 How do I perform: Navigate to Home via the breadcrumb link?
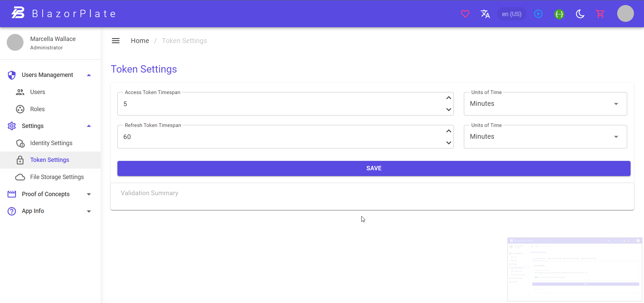tap(140, 40)
